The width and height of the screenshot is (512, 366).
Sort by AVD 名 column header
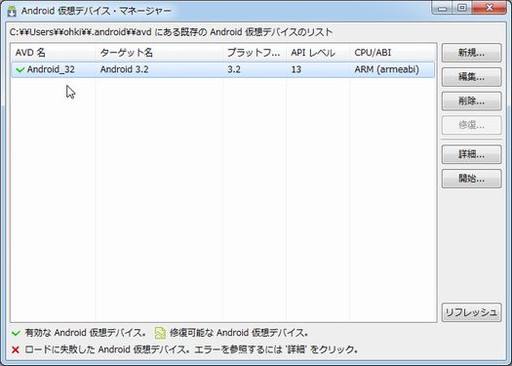click(53, 53)
